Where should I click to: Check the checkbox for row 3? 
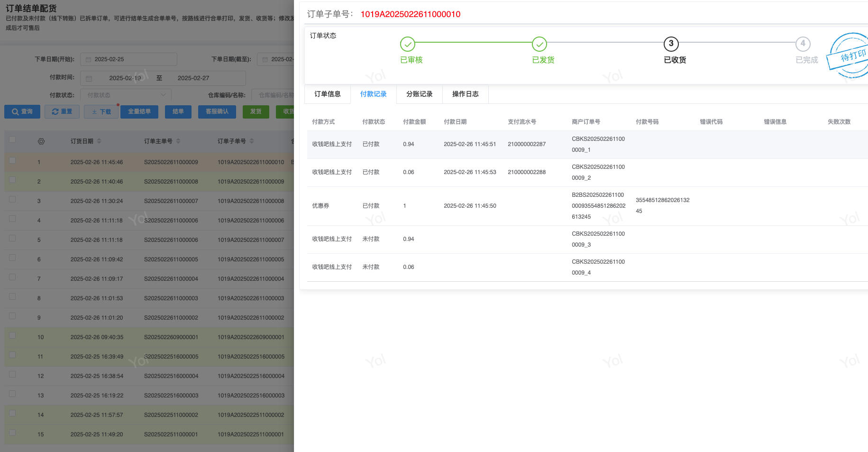click(x=12, y=199)
